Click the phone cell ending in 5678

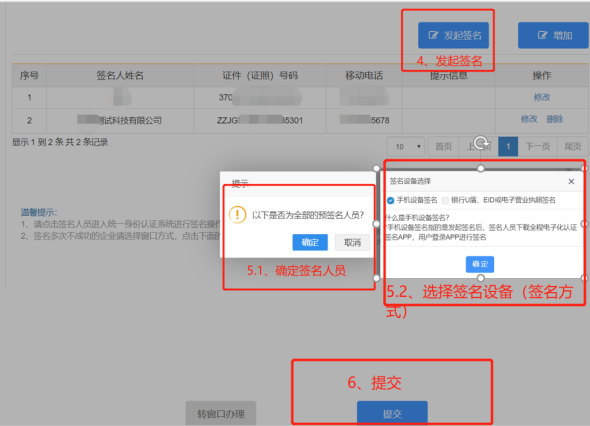tap(364, 120)
